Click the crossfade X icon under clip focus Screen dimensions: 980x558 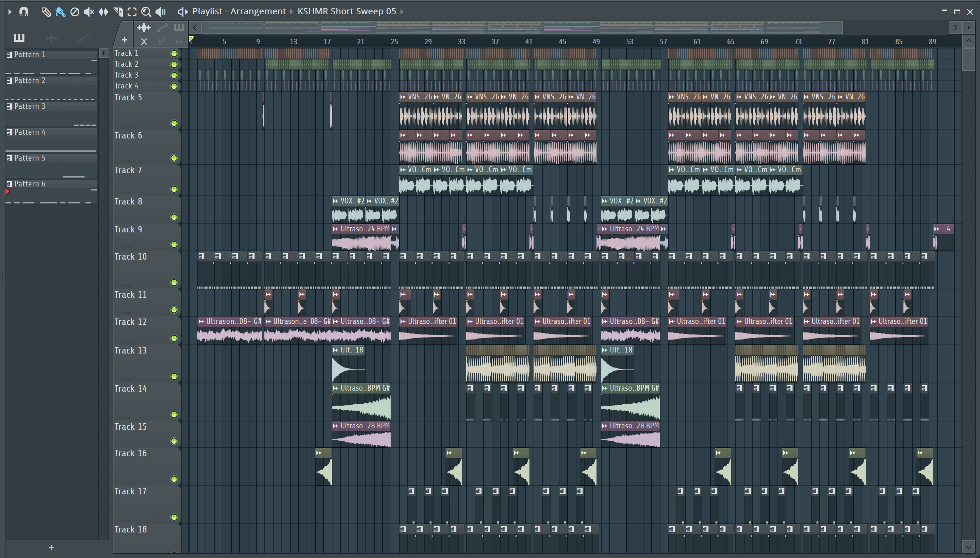click(x=144, y=41)
